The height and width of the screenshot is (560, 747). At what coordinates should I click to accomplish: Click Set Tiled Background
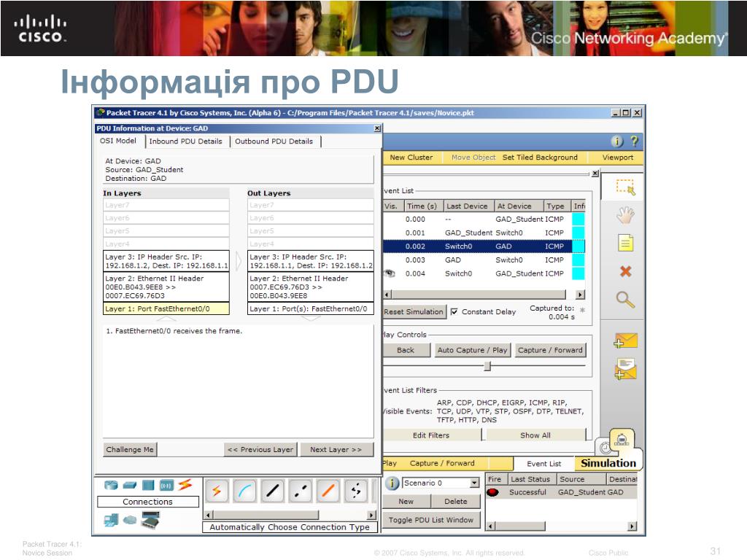click(x=540, y=157)
